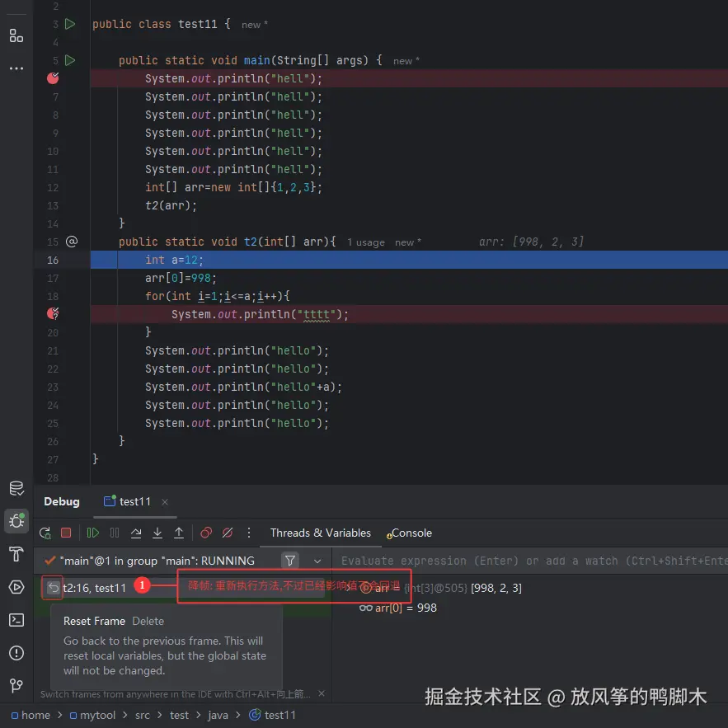Screen dimensions: 728x728
Task: Resume program execution
Action: 93,533
